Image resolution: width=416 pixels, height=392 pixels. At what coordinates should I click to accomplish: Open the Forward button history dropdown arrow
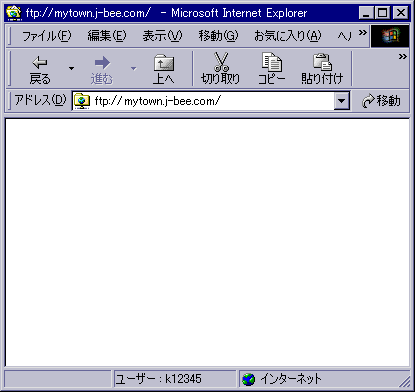(133, 69)
